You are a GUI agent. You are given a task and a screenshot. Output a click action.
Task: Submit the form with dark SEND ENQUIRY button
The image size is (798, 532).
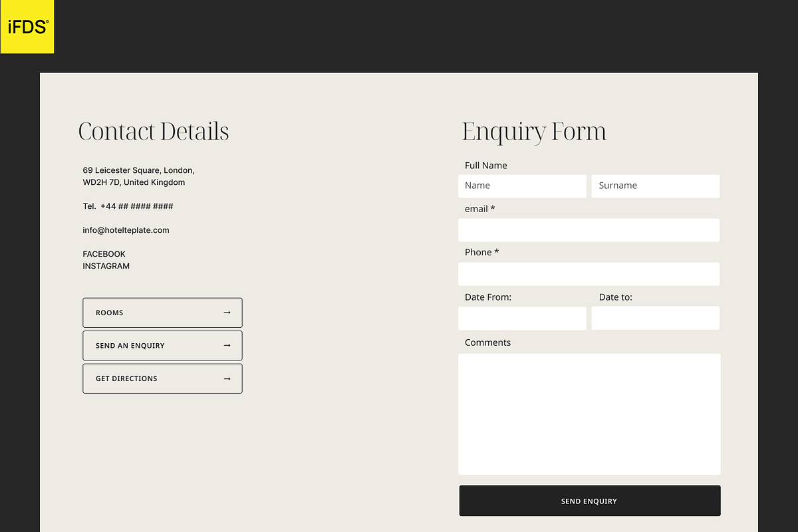(589, 501)
